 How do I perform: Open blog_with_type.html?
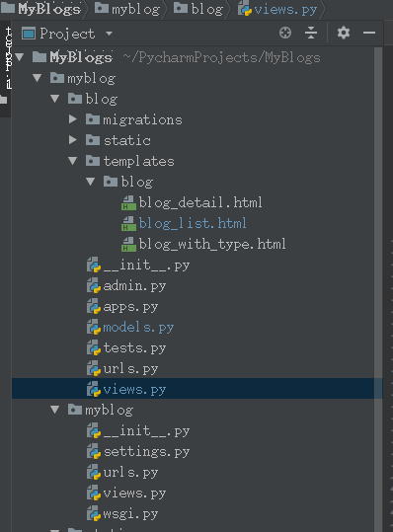coord(212,244)
